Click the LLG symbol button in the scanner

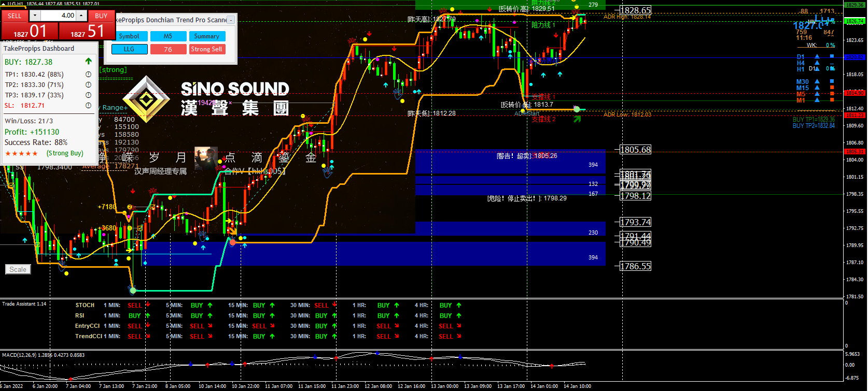click(129, 49)
